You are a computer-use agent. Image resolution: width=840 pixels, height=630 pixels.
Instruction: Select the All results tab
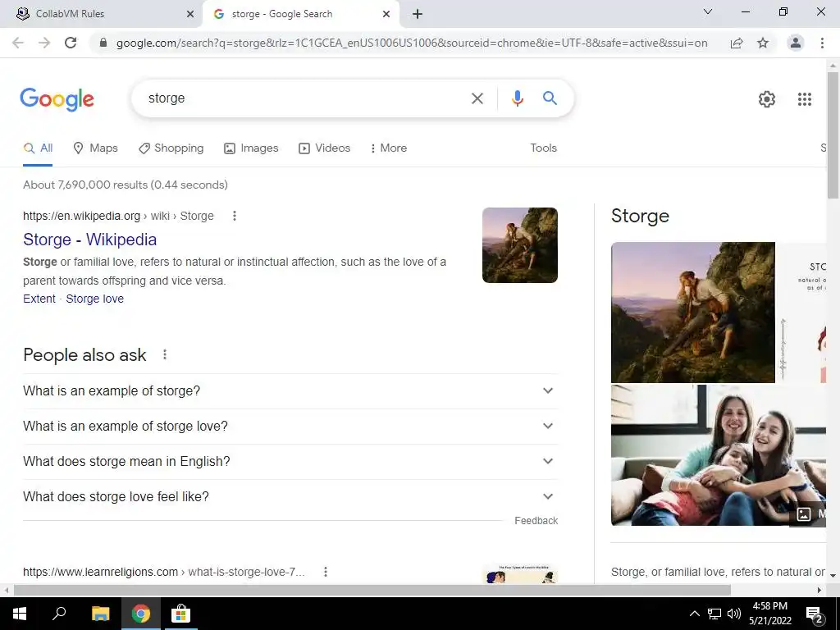38,148
